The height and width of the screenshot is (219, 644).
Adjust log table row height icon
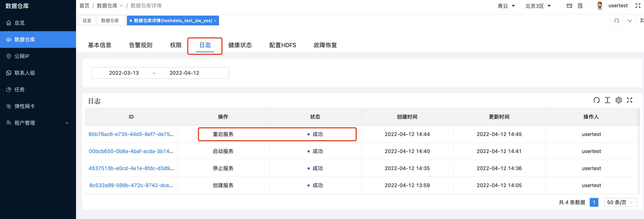coord(607,100)
